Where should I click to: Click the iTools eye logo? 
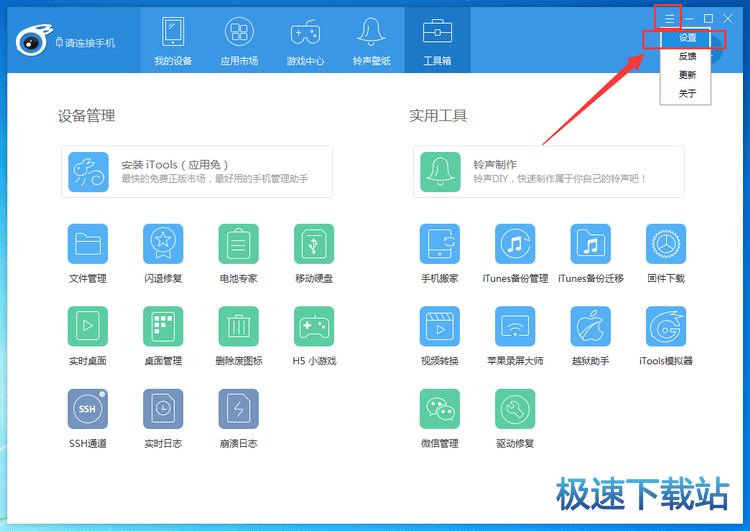33,40
